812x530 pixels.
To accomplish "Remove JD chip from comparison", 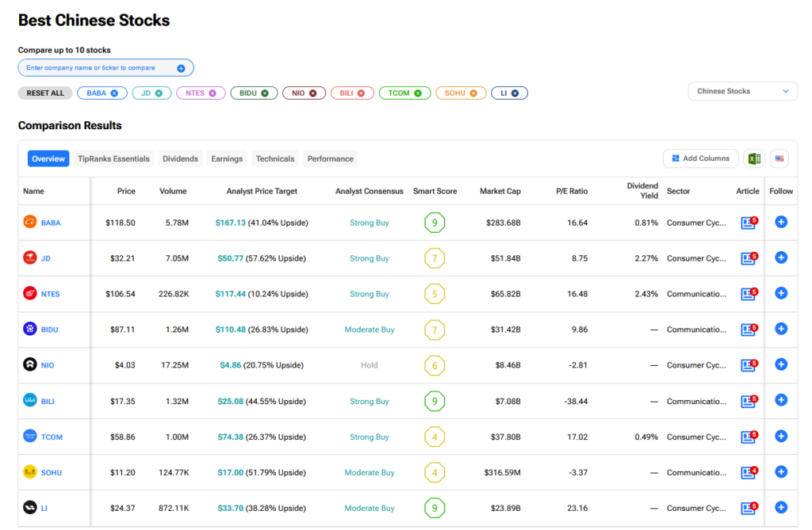I will click(159, 93).
